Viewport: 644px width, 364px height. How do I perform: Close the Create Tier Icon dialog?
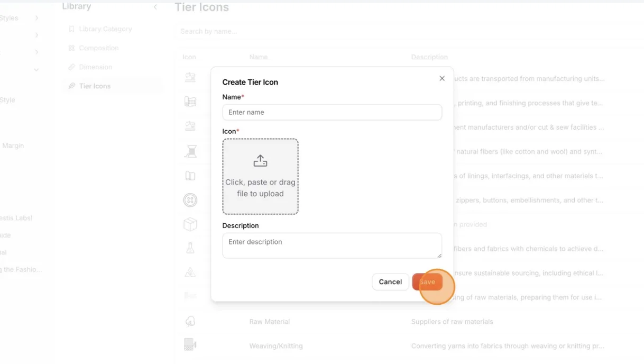pos(442,78)
